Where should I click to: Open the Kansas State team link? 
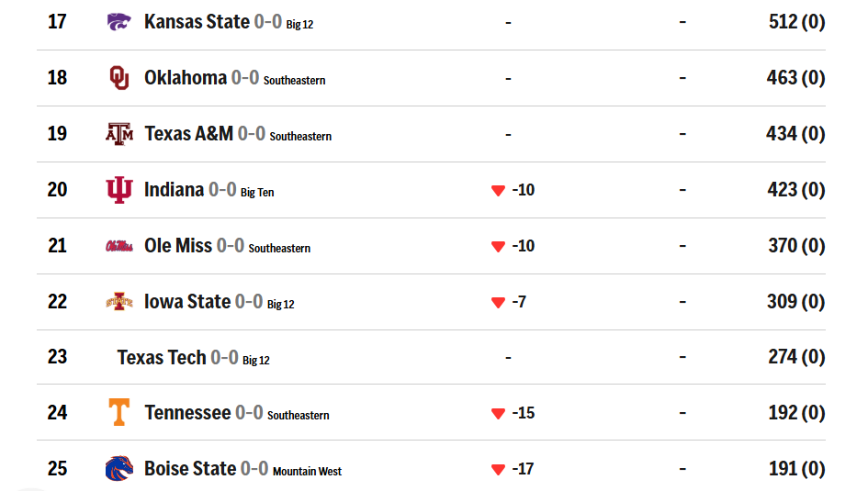coord(197,21)
